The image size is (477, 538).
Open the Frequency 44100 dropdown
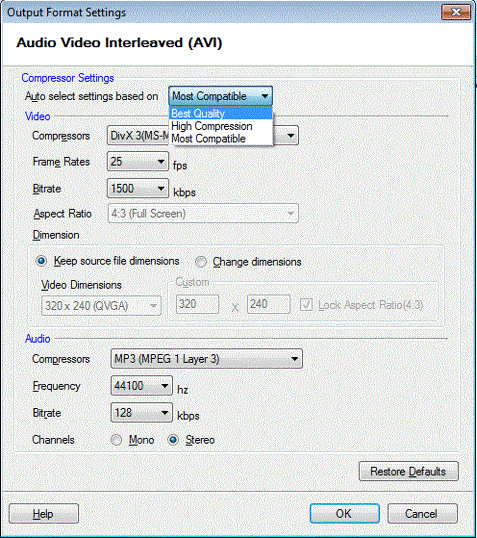click(141, 386)
